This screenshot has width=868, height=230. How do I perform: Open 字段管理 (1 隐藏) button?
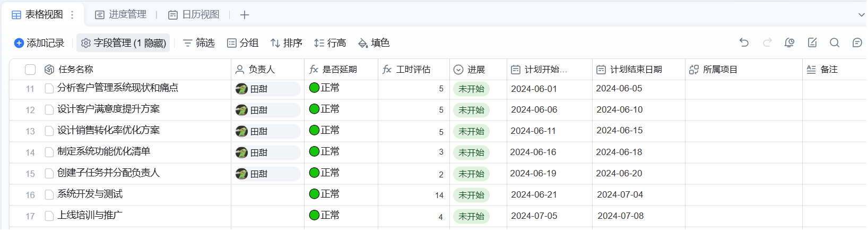[123, 43]
